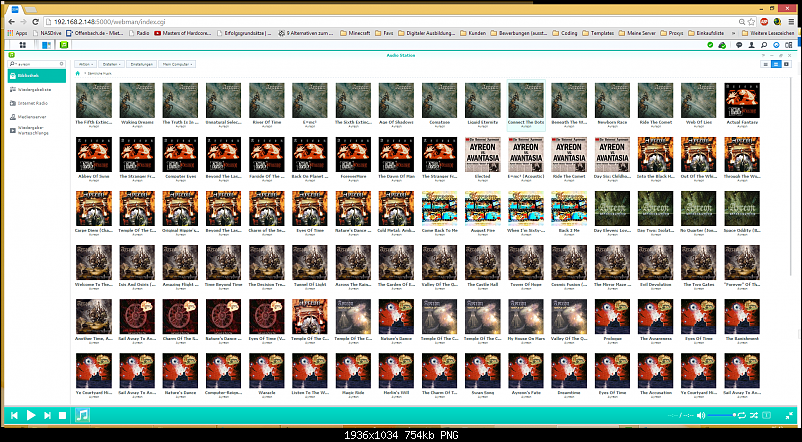
Task: Toggle repeat mode in player bar
Action: (742, 415)
